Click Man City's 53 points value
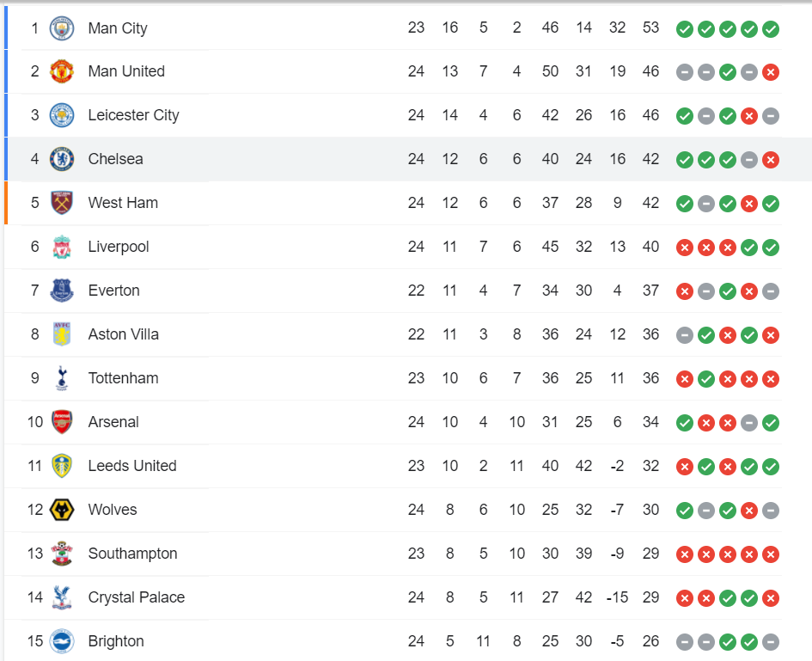The width and height of the screenshot is (812, 661). point(650,28)
